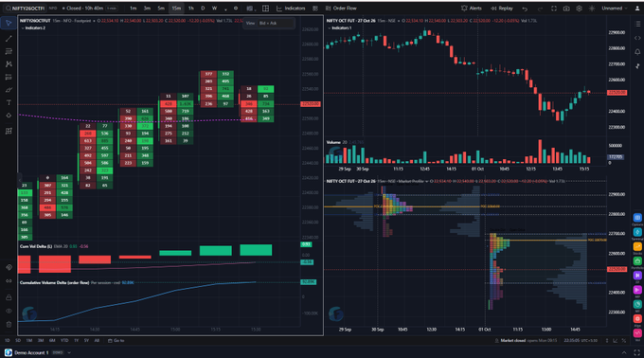Open the Unnamed layout dropdown

pos(615,9)
